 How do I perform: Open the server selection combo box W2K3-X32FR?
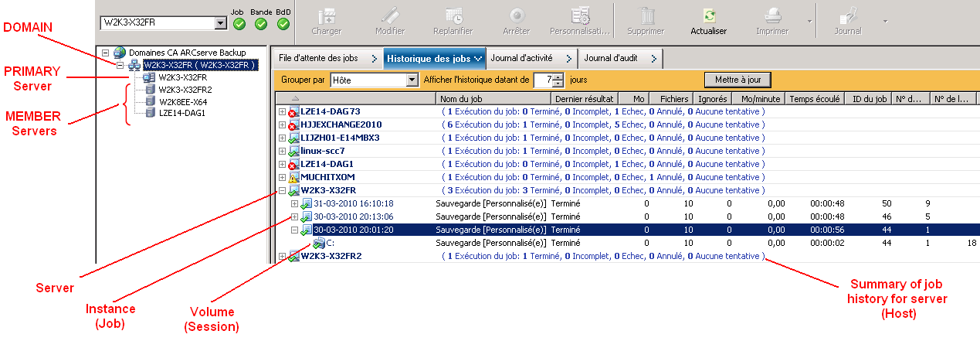click(x=163, y=23)
